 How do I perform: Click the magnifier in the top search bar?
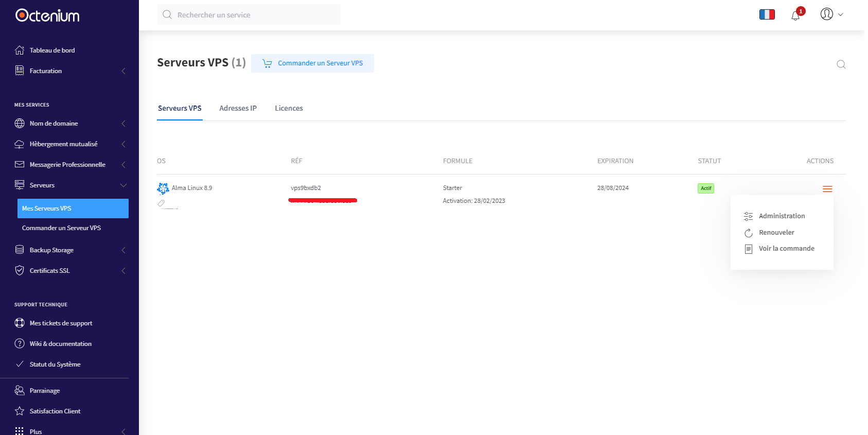pyautogui.click(x=167, y=14)
